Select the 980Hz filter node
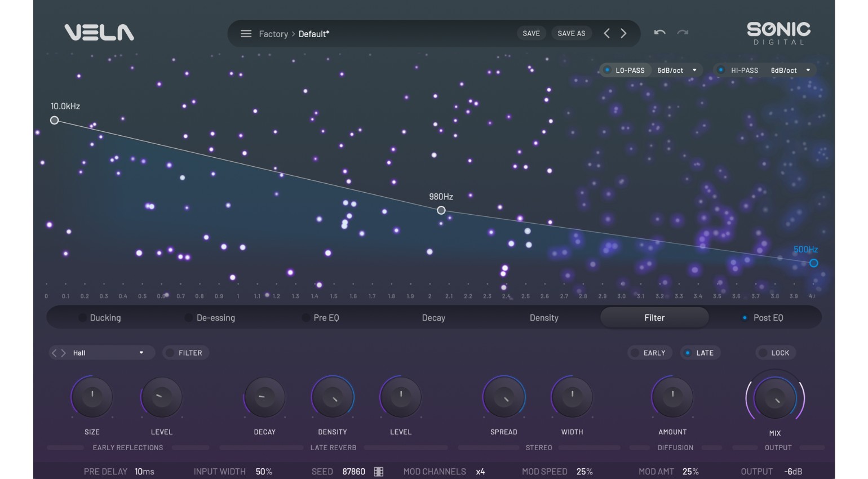The height and width of the screenshot is (479, 868). (441, 210)
